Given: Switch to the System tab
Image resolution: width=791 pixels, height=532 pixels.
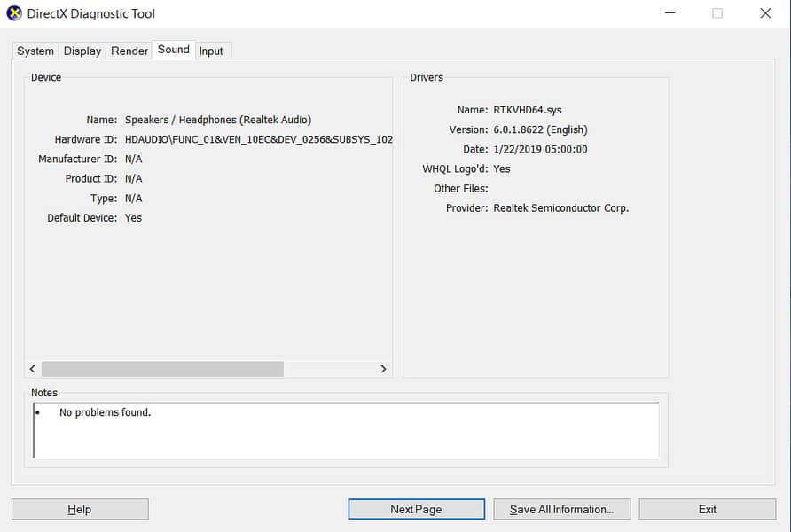Looking at the screenshot, I should pyautogui.click(x=35, y=51).
